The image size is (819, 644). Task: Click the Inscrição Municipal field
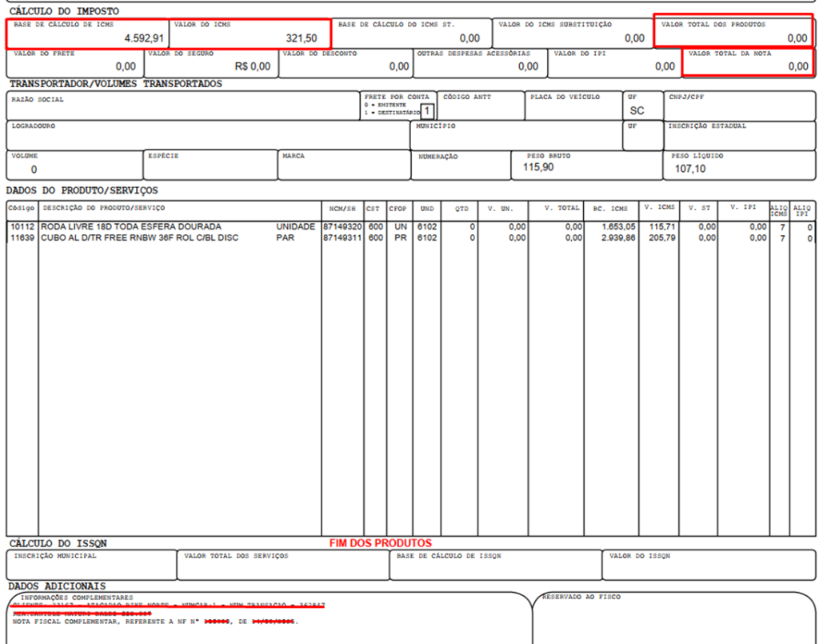pos(91,565)
